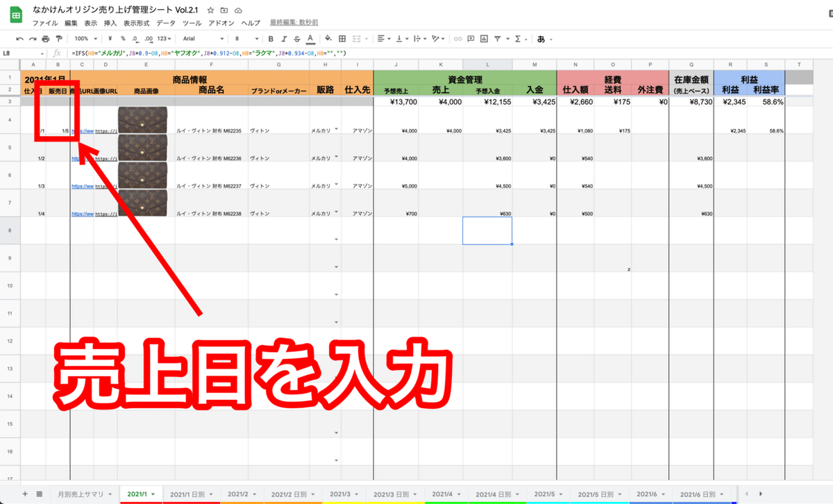Format selected cells as currency (¥)

point(110,39)
